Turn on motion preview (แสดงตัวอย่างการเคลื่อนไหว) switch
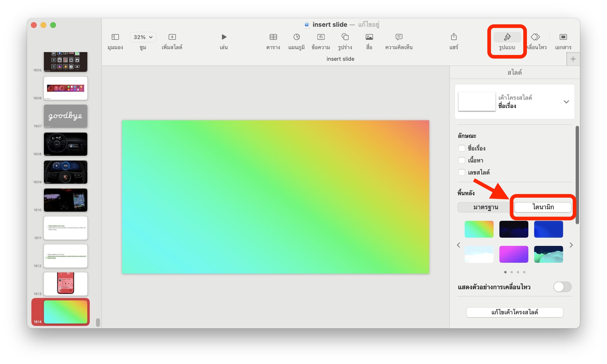This screenshot has width=607, height=364. tap(562, 287)
